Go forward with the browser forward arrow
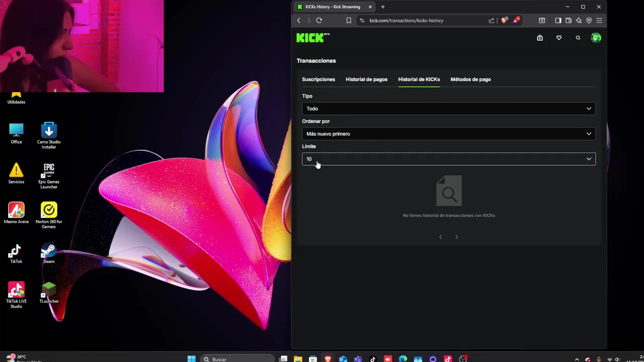The width and height of the screenshot is (644, 362). click(309, 21)
